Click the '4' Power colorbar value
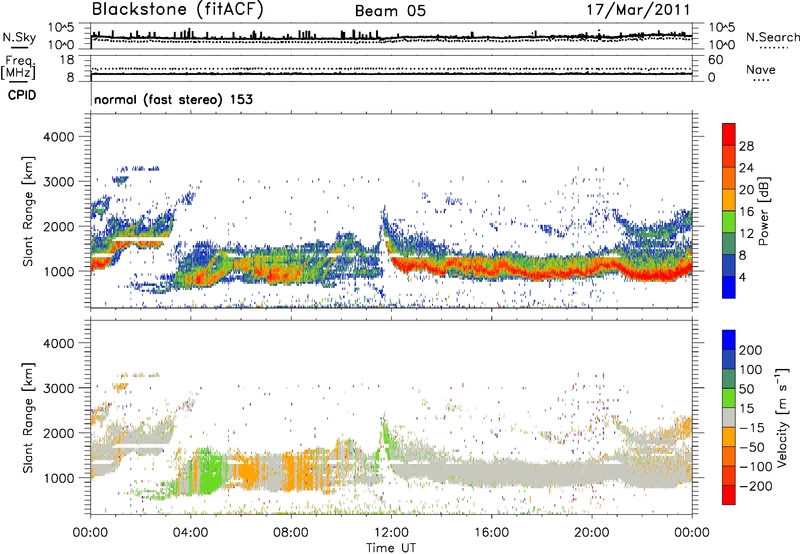This screenshot has width=800, height=554. pos(742,277)
